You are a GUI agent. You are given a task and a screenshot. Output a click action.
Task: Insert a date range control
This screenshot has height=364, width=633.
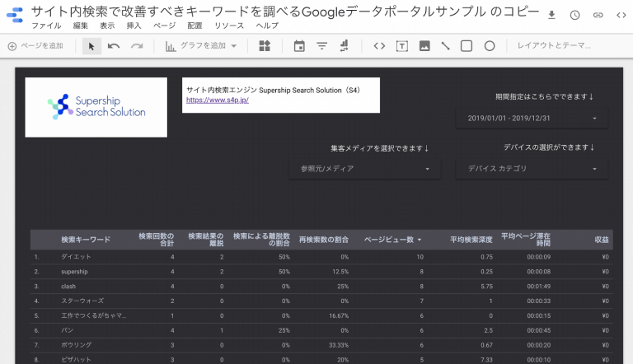299,46
